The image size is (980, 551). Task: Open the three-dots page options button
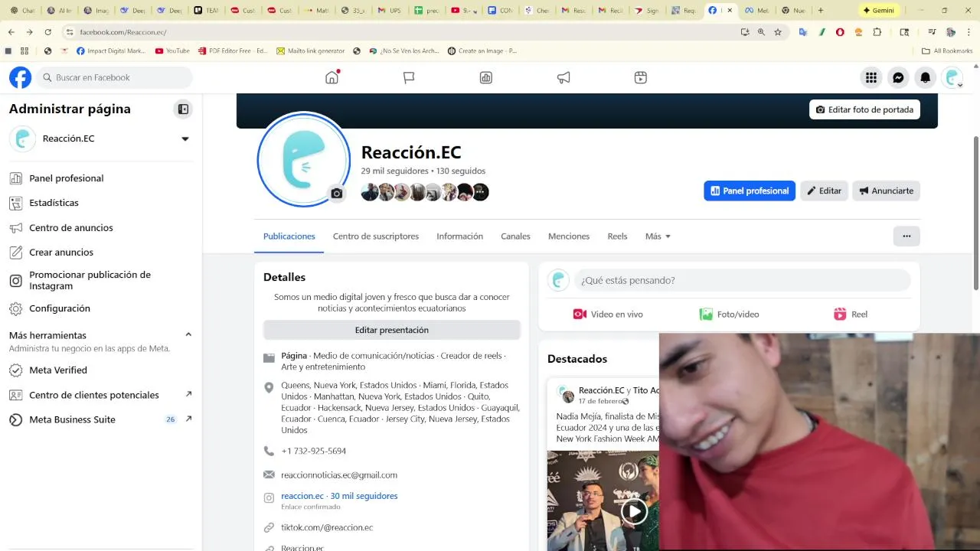(906, 236)
